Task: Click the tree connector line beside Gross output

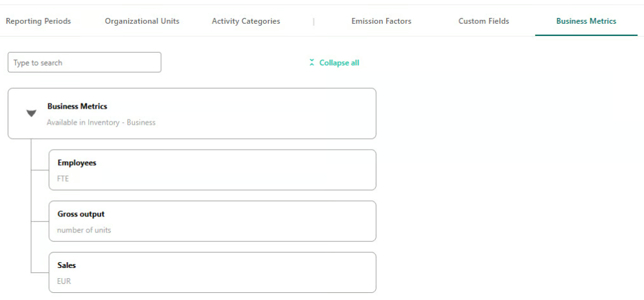Action: (x=40, y=222)
